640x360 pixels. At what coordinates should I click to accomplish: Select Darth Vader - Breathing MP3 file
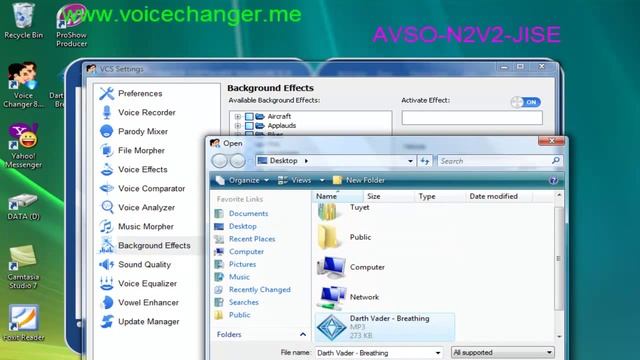click(384, 327)
